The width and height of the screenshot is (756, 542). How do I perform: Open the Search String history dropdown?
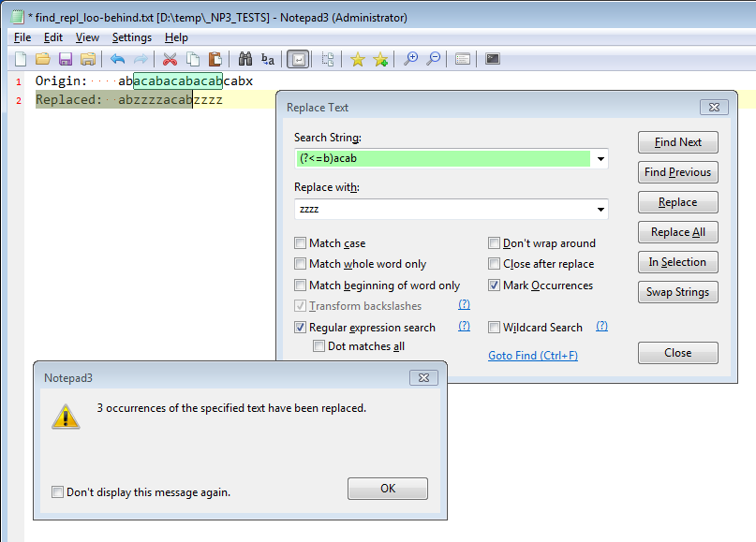coord(600,158)
